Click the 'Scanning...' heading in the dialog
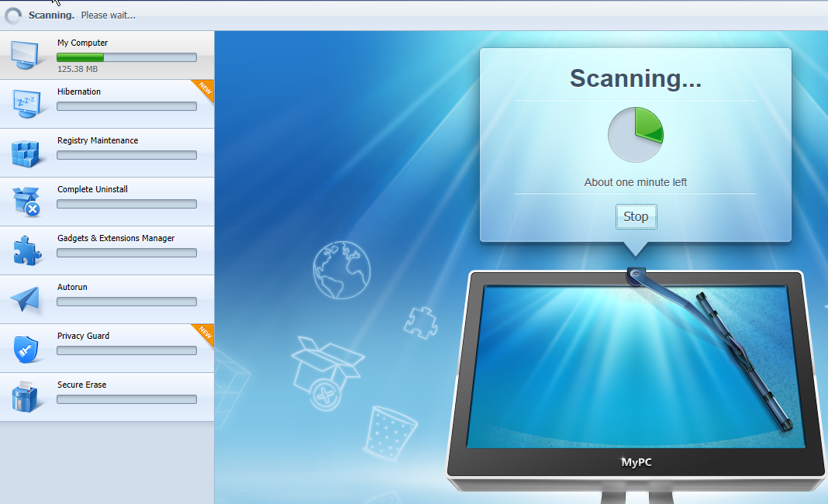 coord(636,78)
